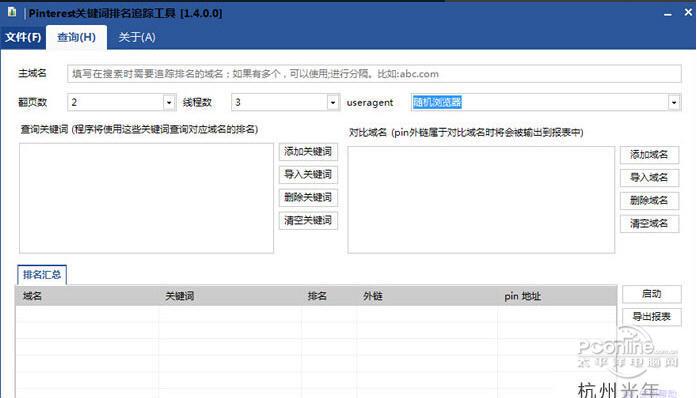Click into the 主域名 input field
This screenshot has height=398, width=697.
point(374,74)
